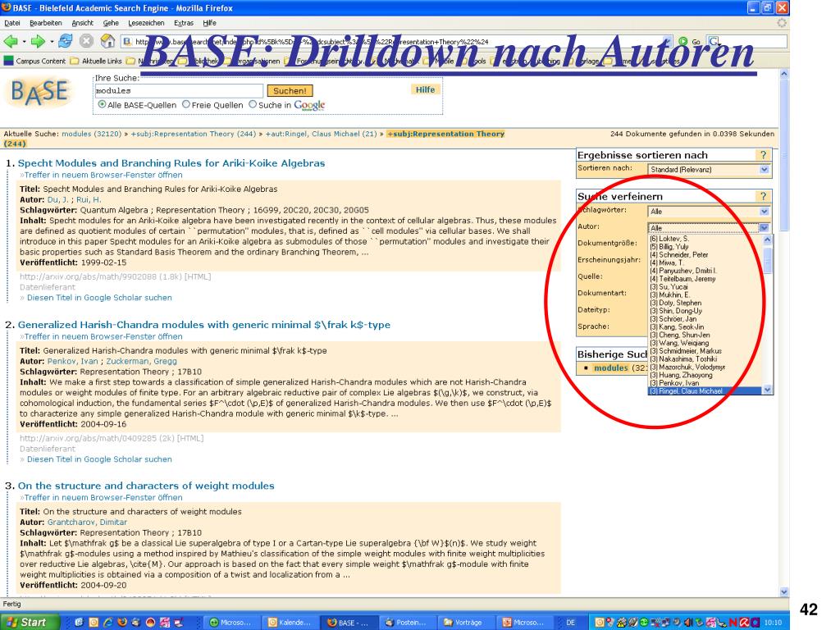Open help for Ergebnisse sortieren nach

pos(764,155)
